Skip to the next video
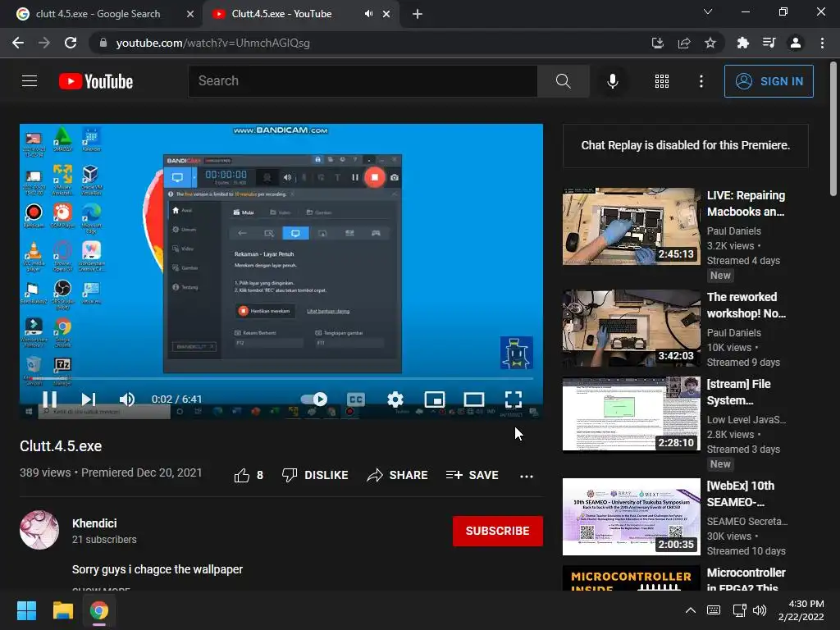Screen dimensions: 840x630 pos(89,399)
